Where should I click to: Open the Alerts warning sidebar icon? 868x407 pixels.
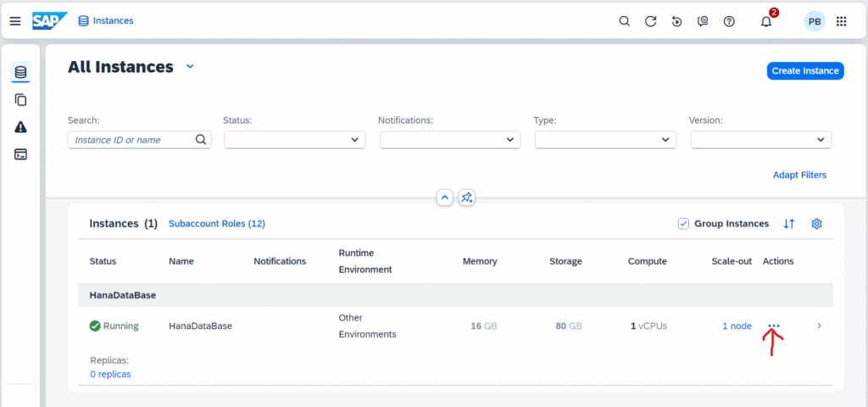20,127
